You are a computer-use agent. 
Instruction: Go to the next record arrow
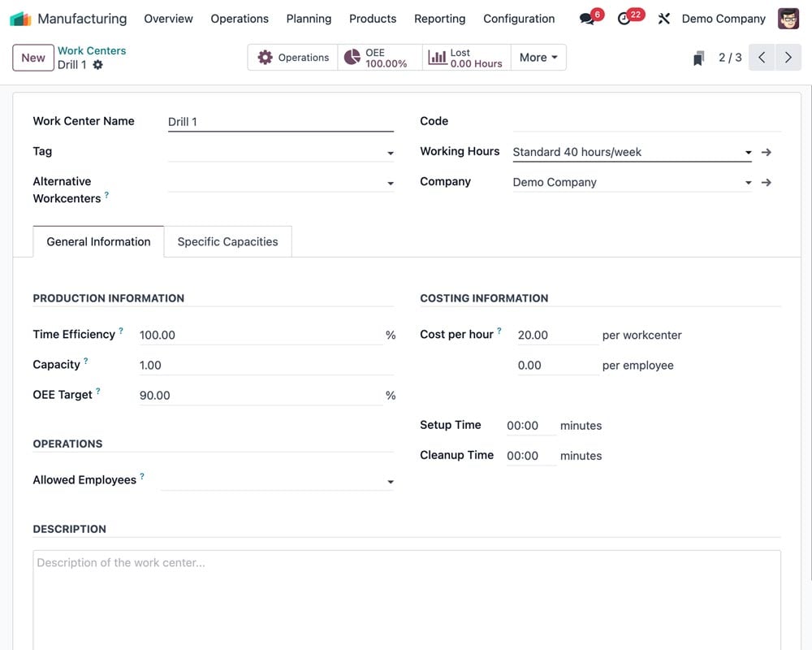[x=788, y=57]
